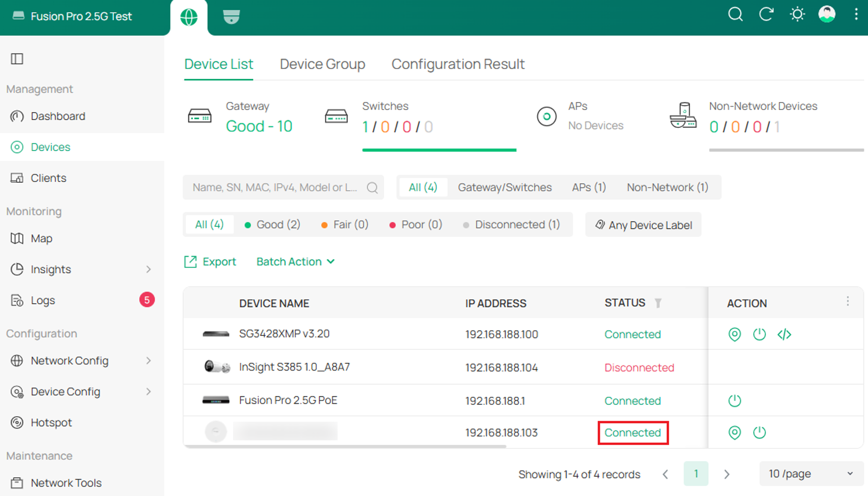Open the Fusion Pro 2.5G PoE device
This screenshot has height=496, width=868.
pyautogui.click(x=288, y=400)
